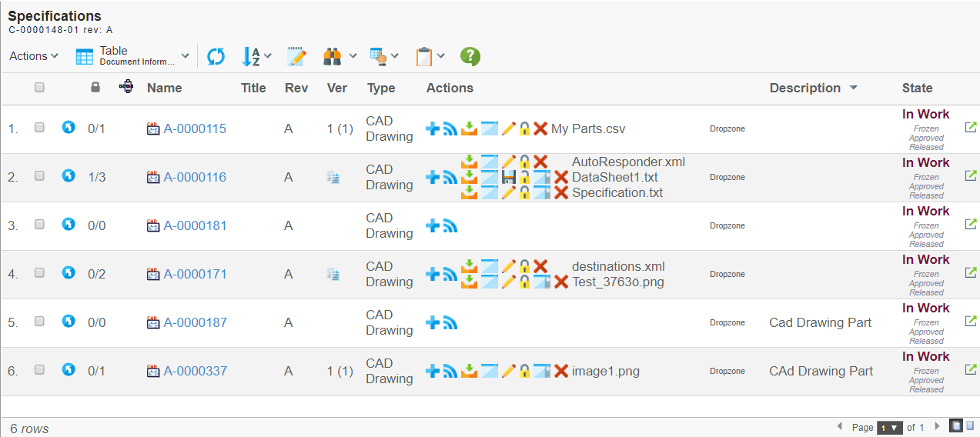Toggle the select-all checkbox in header

tap(40, 88)
